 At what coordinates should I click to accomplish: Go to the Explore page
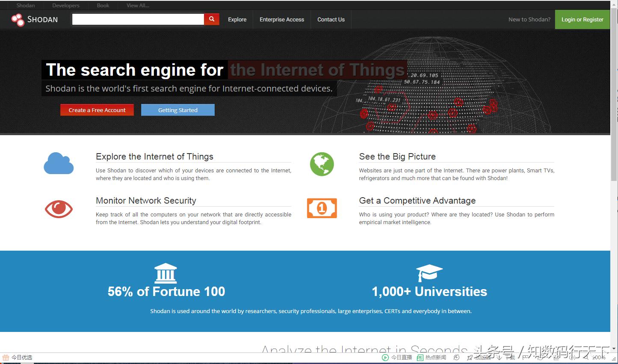[237, 20]
